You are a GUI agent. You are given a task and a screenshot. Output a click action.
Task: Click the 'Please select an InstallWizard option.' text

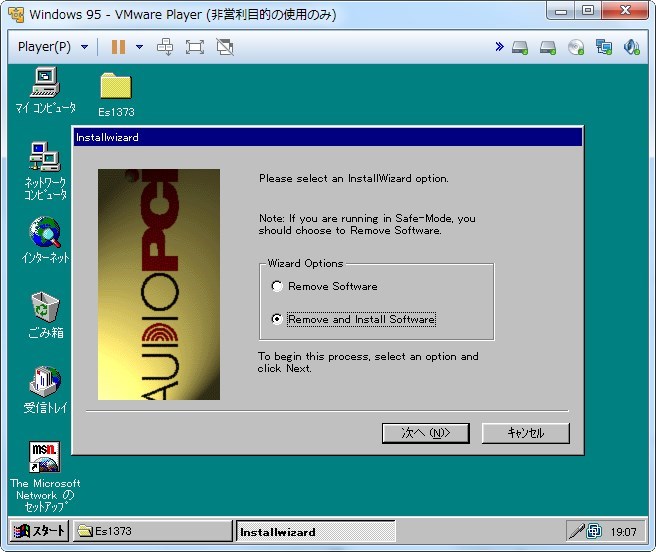(x=354, y=179)
